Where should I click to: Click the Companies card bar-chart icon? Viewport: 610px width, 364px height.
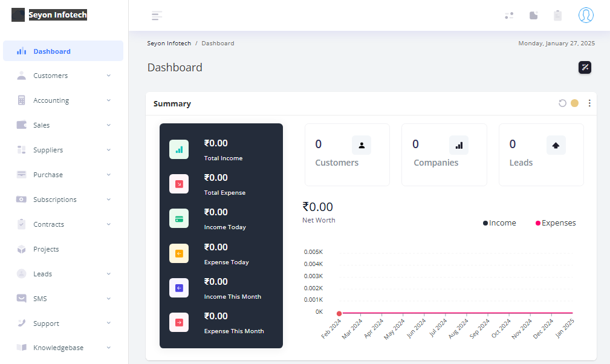(458, 145)
